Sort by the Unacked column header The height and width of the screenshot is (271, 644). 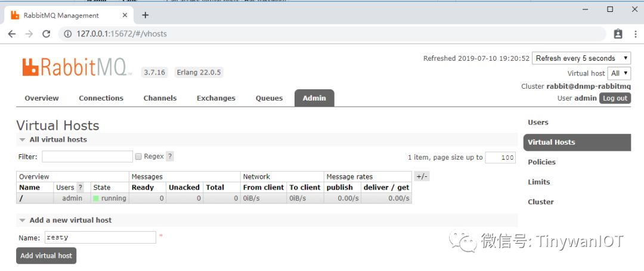point(184,188)
